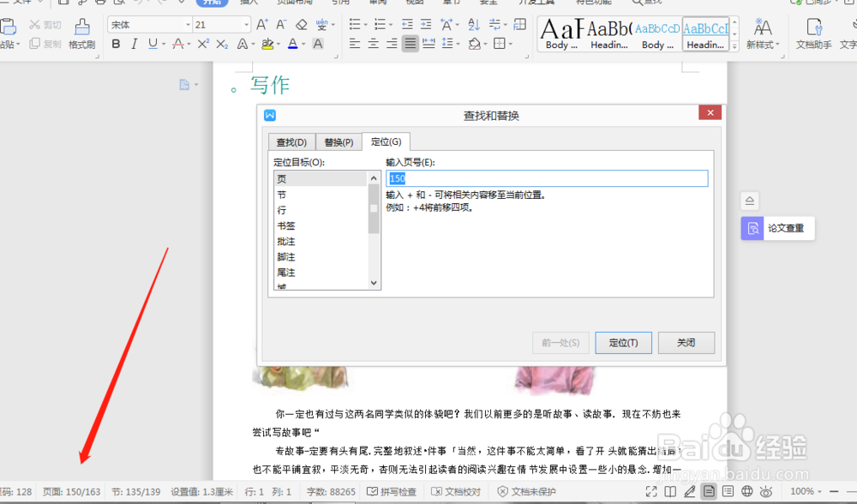
Task: Apply superscript formatting
Action: (203, 44)
